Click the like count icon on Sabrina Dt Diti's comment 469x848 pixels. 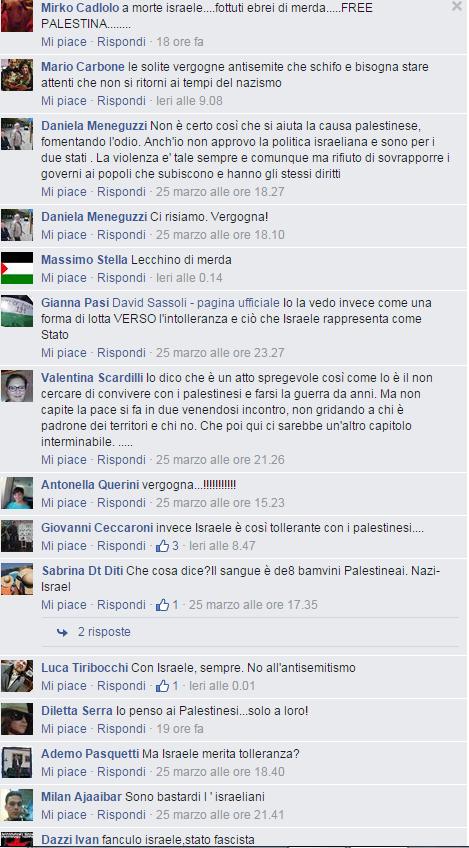pos(162,605)
